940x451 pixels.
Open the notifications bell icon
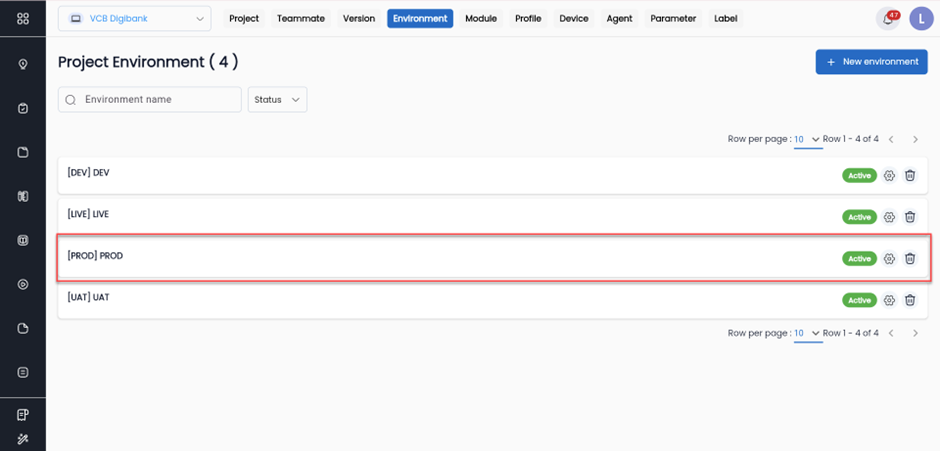(887, 19)
